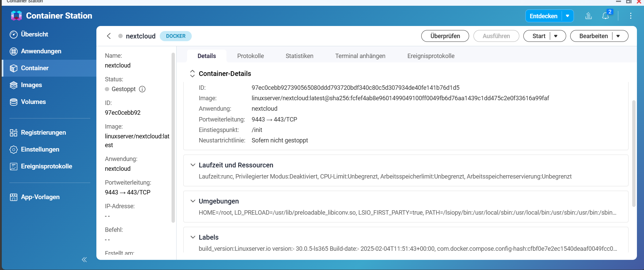Click the Bearbeiten button
The width and height of the screenshot is (644, 270).
click(593, 36)
